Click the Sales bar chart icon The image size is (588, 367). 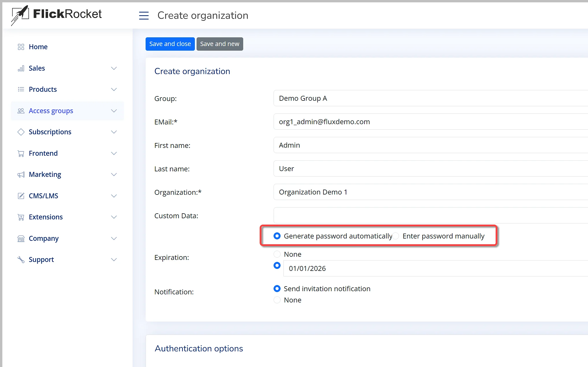(x=21, y=68)
